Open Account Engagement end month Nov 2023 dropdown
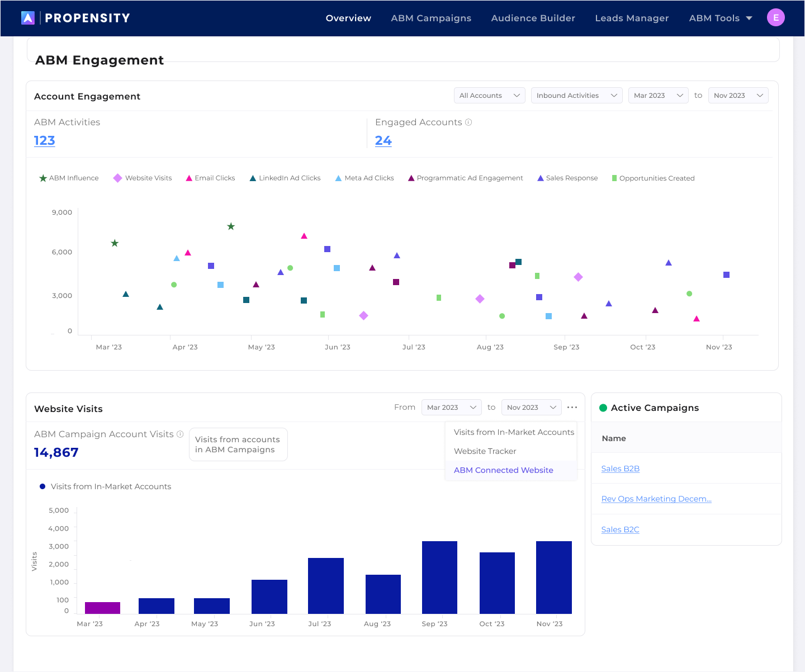 point(738,96)
